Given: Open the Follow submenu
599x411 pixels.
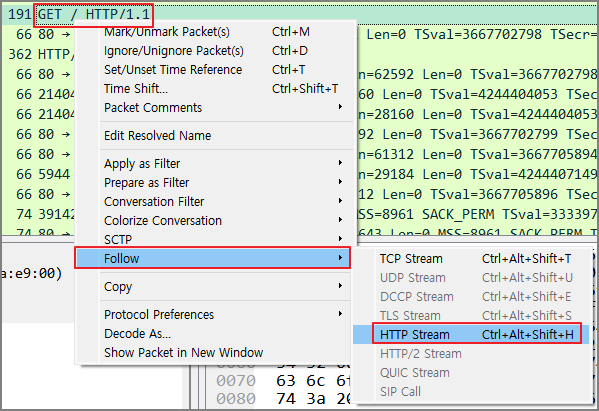Looking at the screenshot, I should tap(212, 258).
